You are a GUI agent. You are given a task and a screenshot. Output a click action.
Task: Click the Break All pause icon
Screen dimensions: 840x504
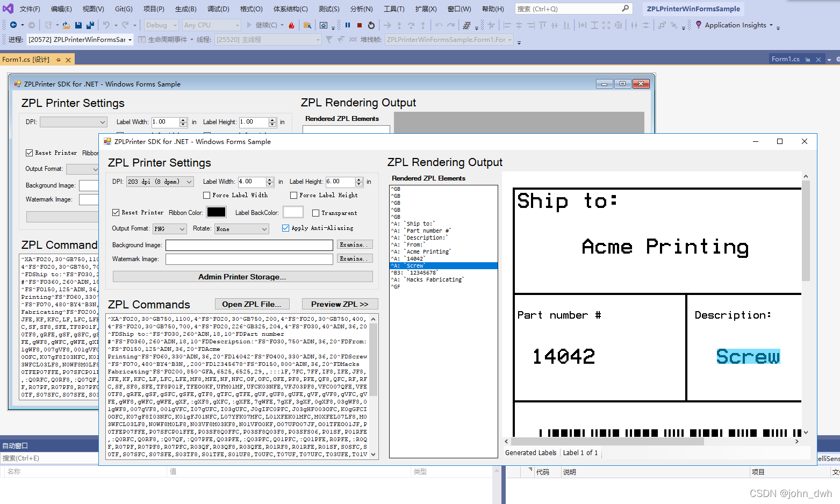[347, 25]
